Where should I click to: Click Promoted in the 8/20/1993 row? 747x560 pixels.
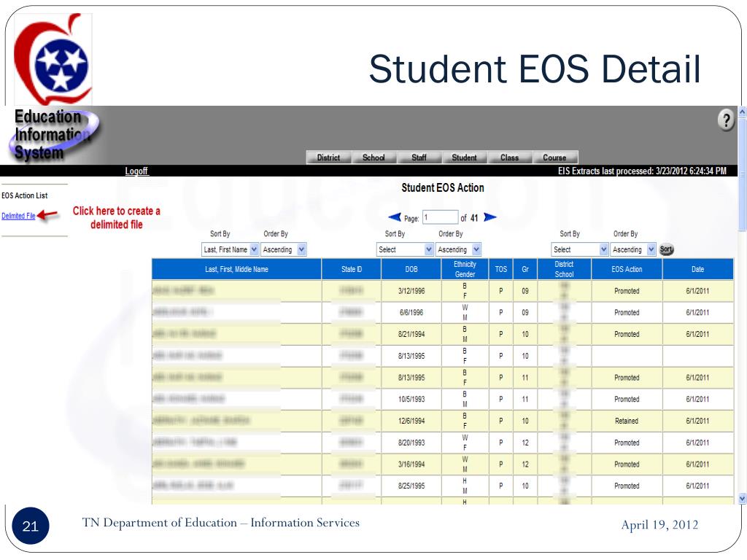[x=627, y=443]
